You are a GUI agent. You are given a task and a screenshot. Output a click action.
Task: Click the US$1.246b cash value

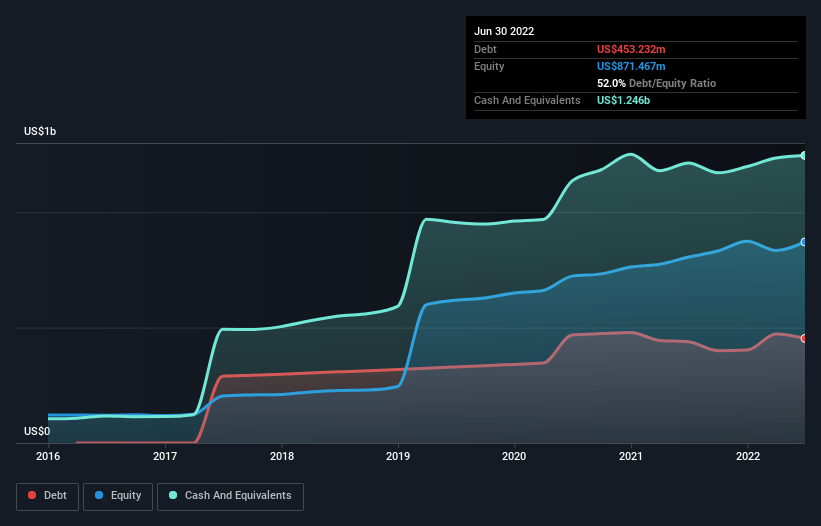pyautogui.click(x=623, y=100)
